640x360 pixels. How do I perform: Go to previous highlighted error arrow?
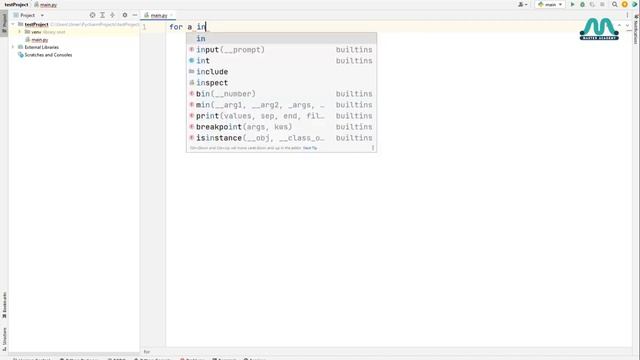tap(620, 25)
